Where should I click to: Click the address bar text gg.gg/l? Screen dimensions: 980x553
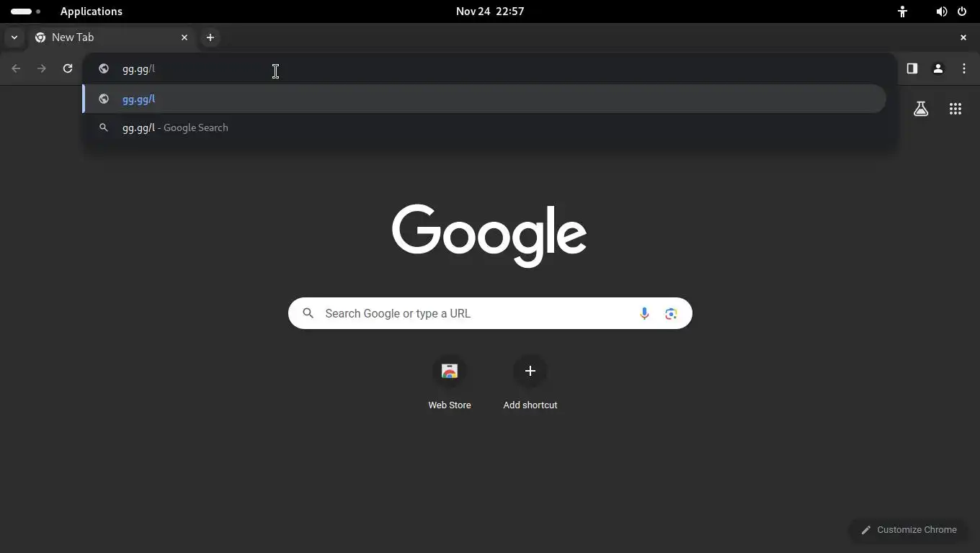click(138, 69)
